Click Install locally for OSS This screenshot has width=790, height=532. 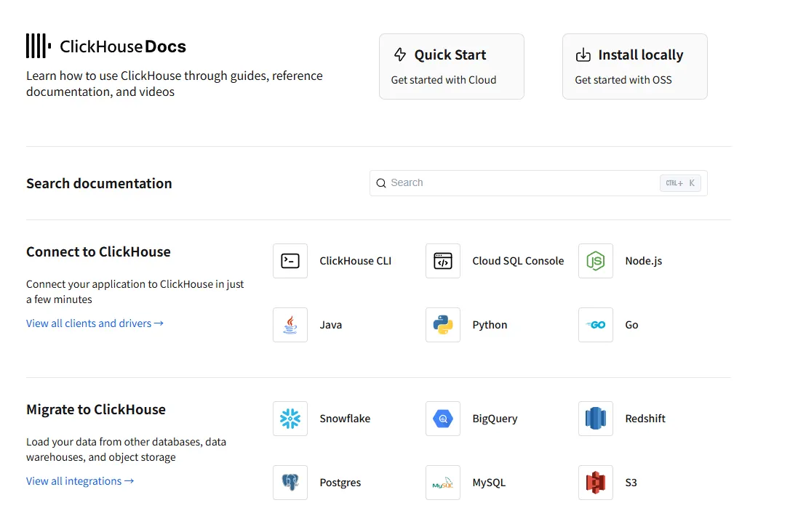(x=634, y=65)
